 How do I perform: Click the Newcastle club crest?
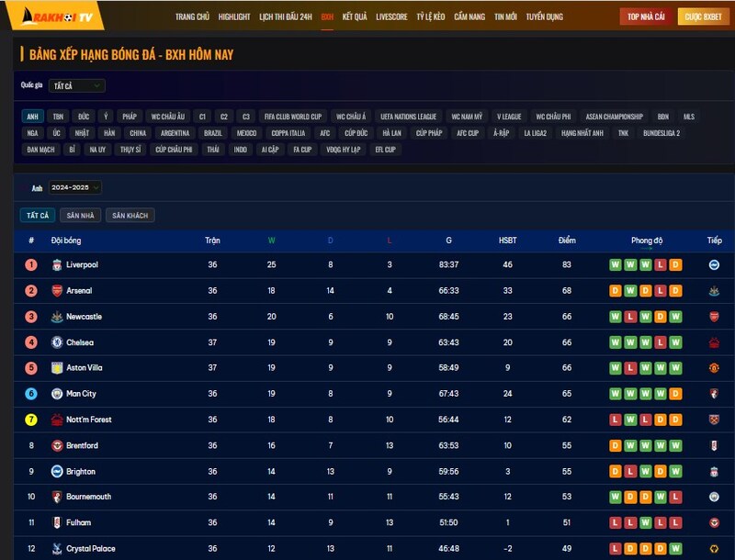[x=57, y=317]
